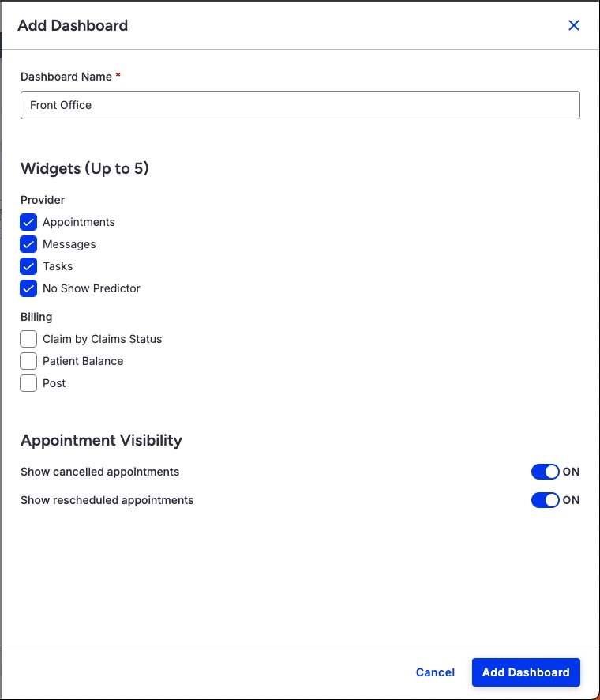
Task: Click the Post label text
Action: 54,383
